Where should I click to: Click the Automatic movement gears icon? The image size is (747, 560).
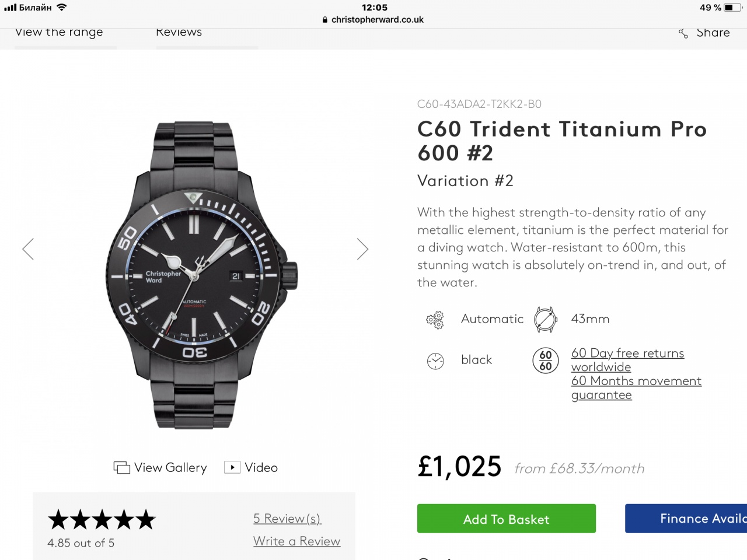[x=435, y=320]
